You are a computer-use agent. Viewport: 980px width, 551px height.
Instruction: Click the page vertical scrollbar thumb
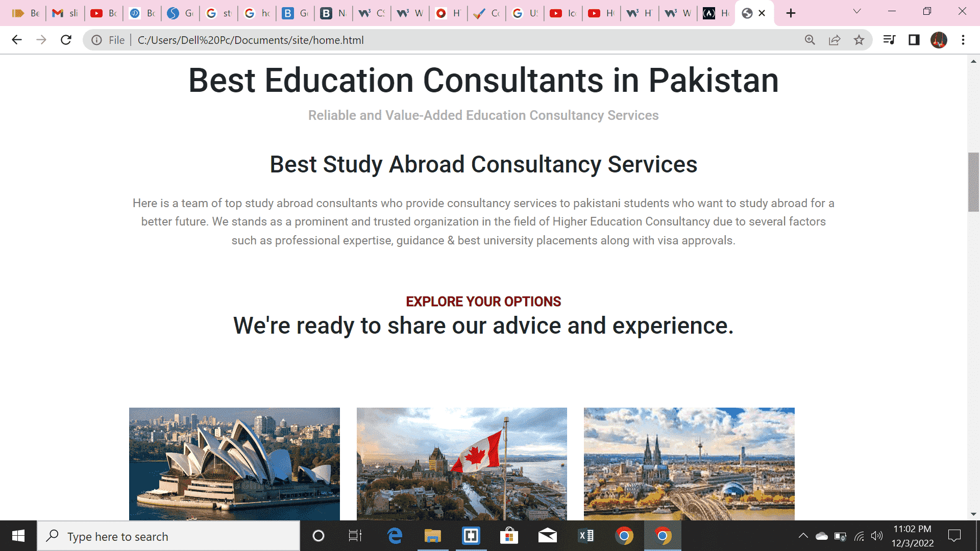click(x=973, y=182)
